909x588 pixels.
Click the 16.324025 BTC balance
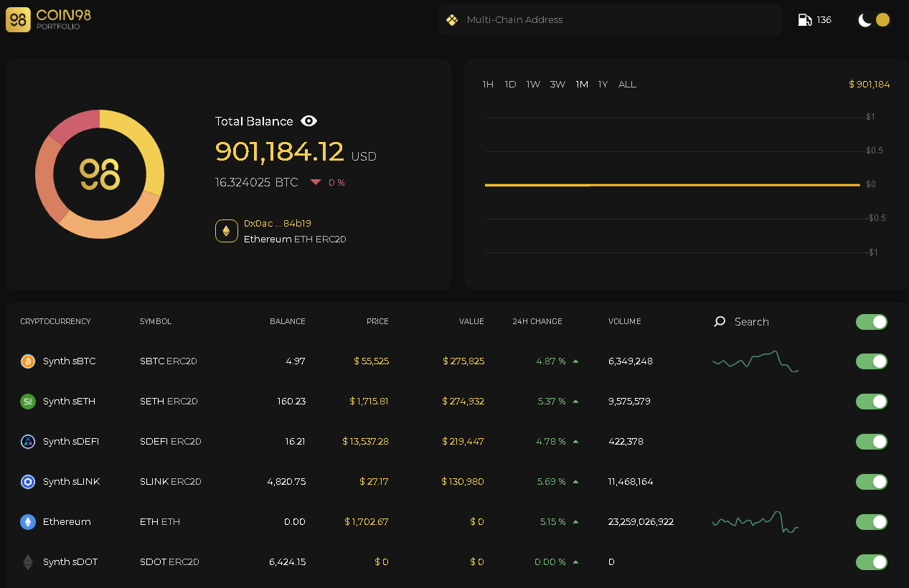pyautogui.click(x=257, y=183)
